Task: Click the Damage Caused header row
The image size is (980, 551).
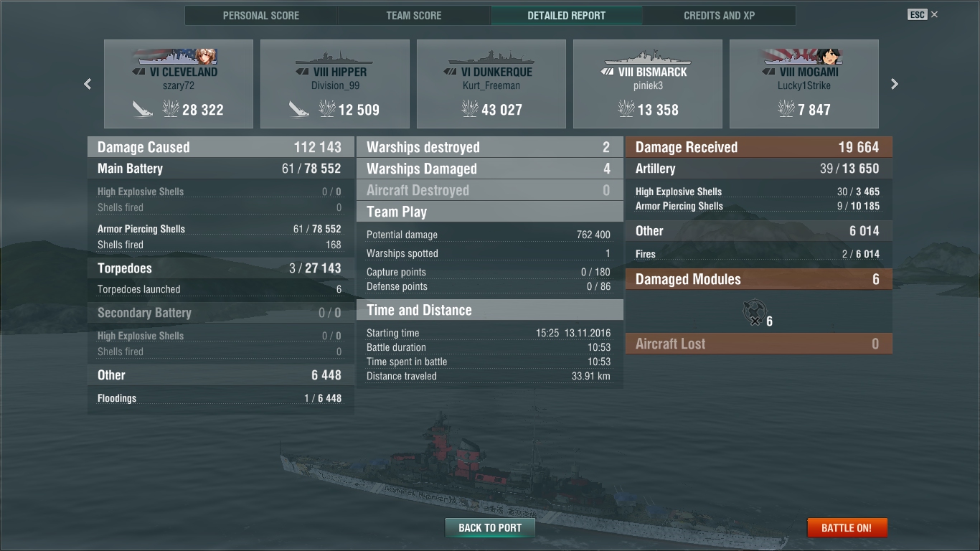Action: 221,147
